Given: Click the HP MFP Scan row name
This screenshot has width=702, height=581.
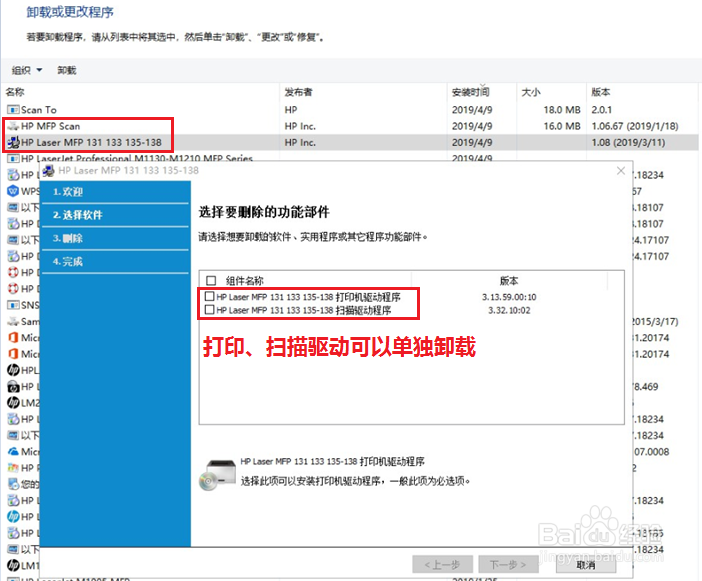Looking at the screenshot, I should (x=51, y=126).
